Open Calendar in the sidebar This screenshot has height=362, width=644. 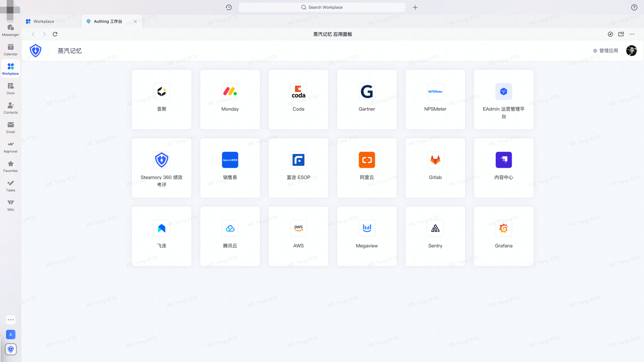coord(11,49)
